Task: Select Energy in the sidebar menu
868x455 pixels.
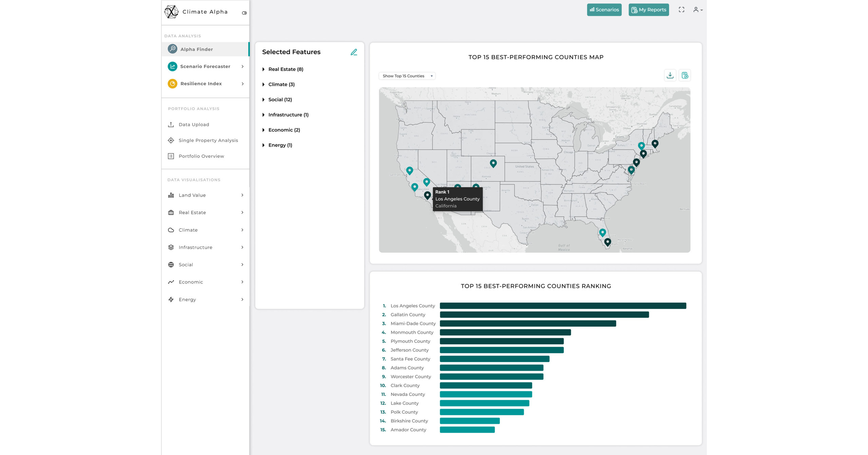Action: coord(187,299)
